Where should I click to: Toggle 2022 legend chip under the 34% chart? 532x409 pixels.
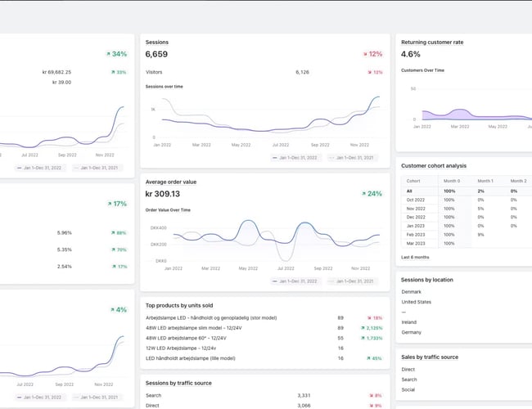click(39, 168)
